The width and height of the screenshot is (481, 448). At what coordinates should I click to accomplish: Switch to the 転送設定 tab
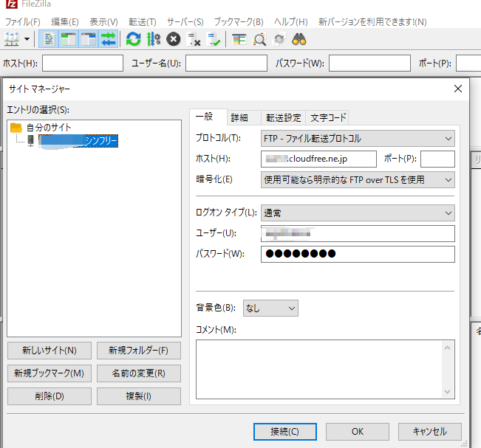click(283, 117)
